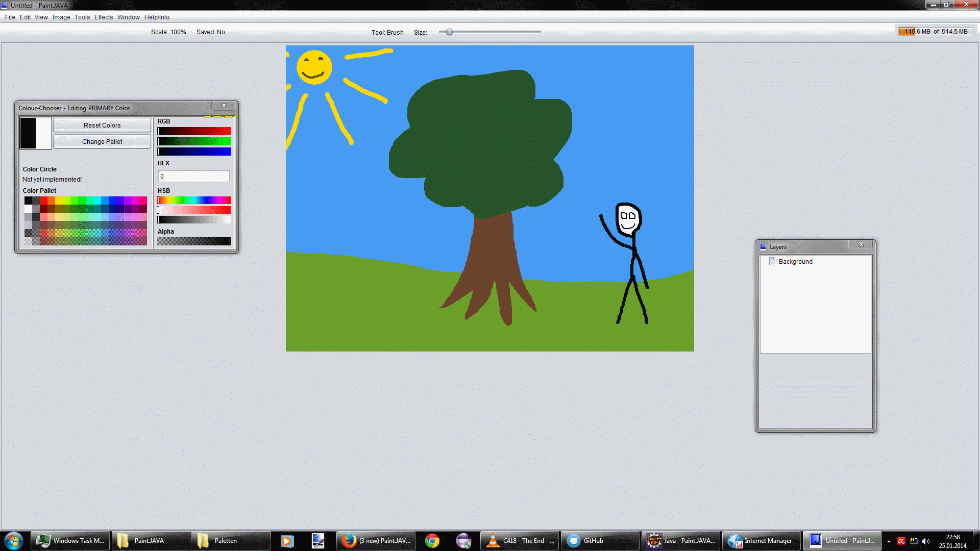
Task: Click the Reset Colors button
Action: 102,125
